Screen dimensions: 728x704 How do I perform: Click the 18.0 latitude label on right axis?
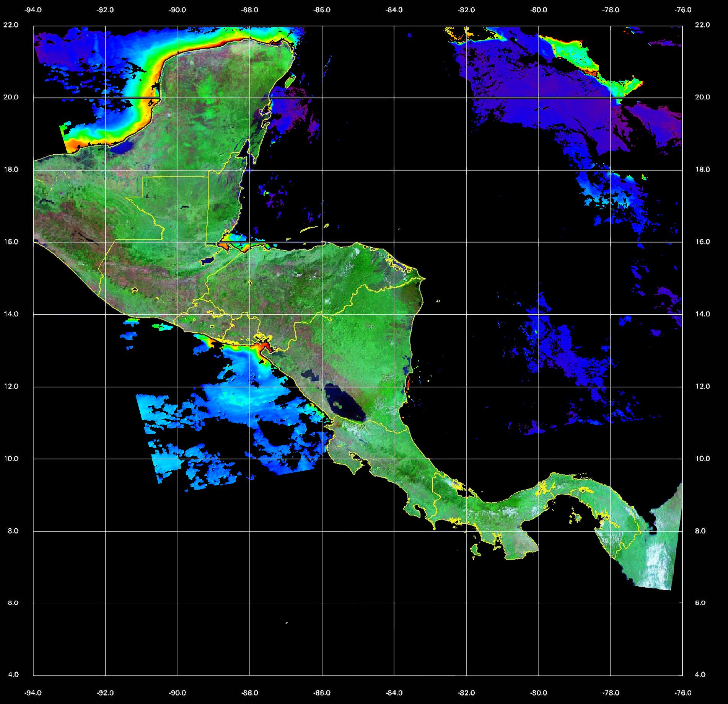[x=702, y=169]
